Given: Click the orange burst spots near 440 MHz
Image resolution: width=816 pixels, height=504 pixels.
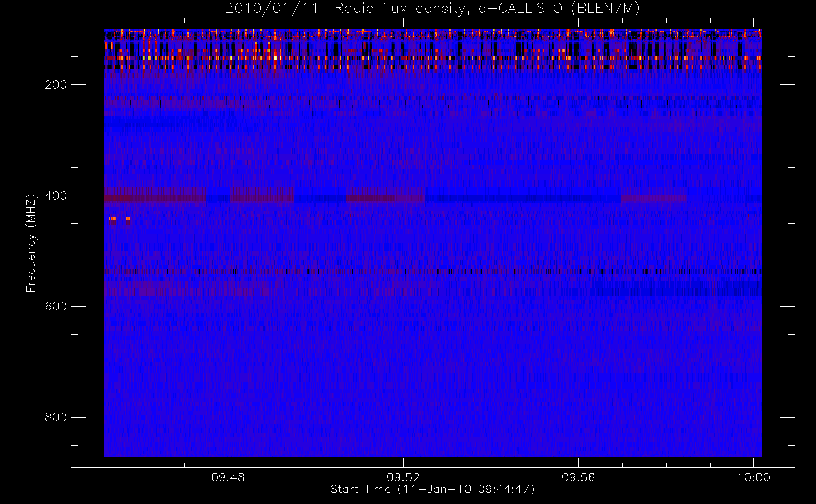Looking at the screenshot, I should point(120,219).
